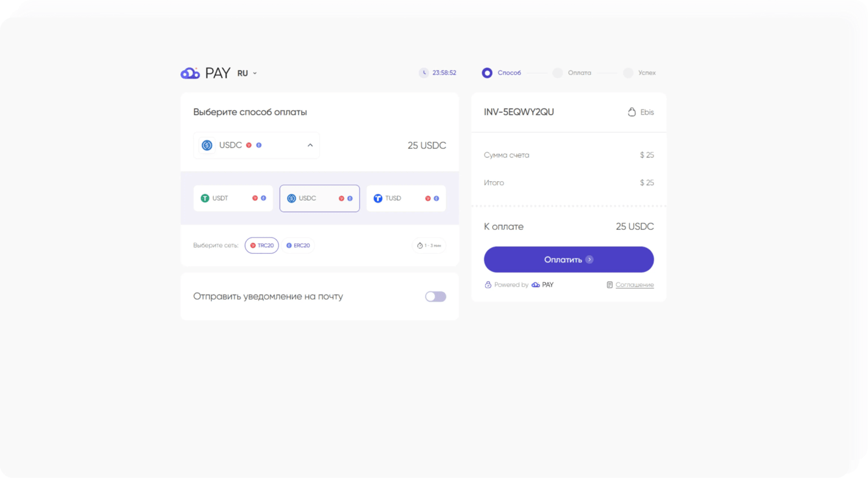Click the stopwatch icon in the 1-3 мин badge

pyautogui.click(x=420, y=245)
